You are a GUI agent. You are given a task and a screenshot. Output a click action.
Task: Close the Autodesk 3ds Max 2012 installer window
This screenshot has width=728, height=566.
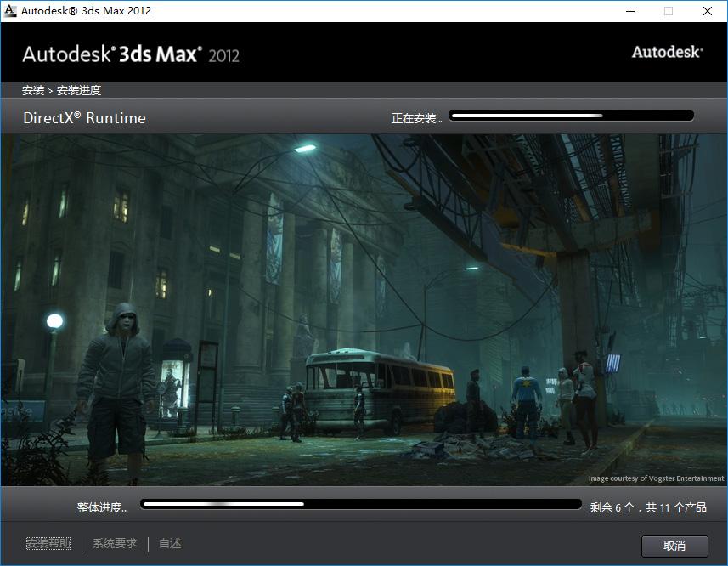[x=707, y=11]
